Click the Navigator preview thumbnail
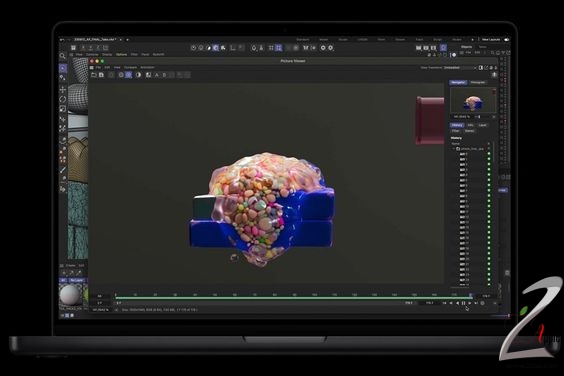 coord(473,100)
